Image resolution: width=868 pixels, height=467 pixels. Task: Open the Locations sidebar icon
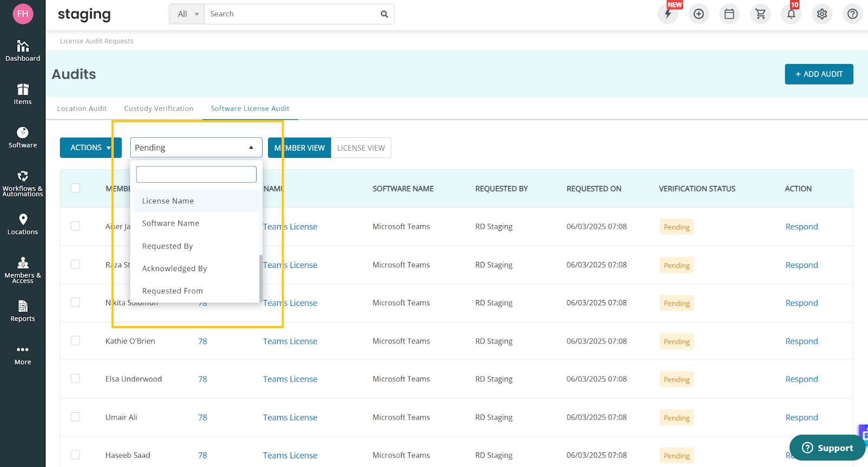tap(23, 225)
